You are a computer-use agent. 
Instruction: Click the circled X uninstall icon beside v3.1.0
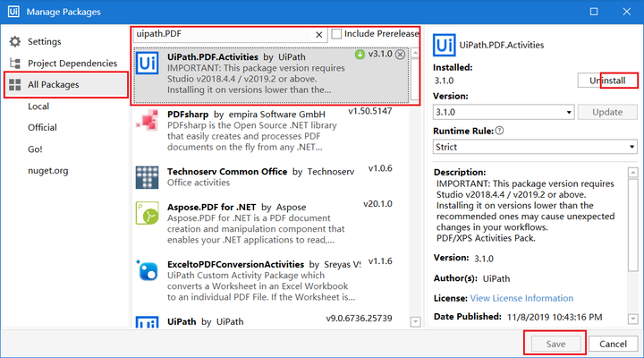pyautogui.click(x=400, y=55)
